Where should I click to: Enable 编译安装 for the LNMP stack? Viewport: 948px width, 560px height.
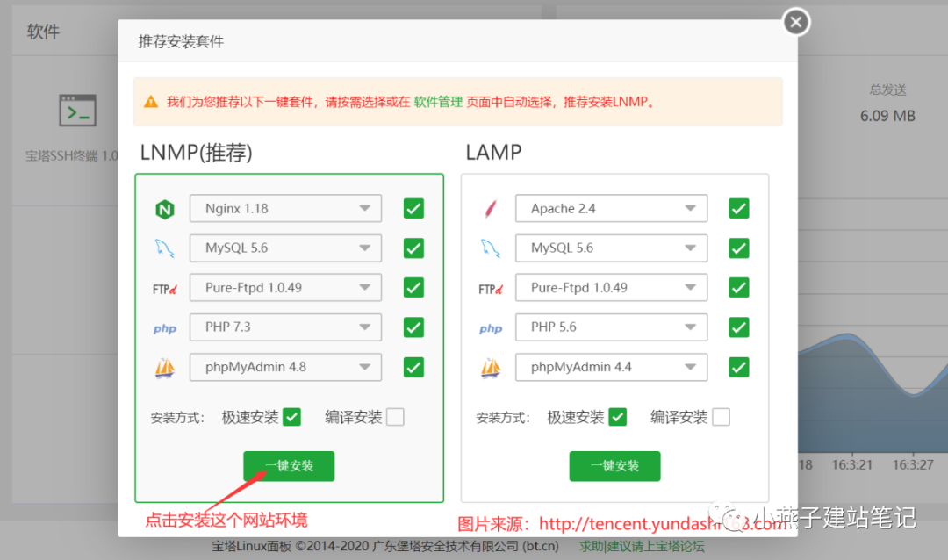[395, 416]
